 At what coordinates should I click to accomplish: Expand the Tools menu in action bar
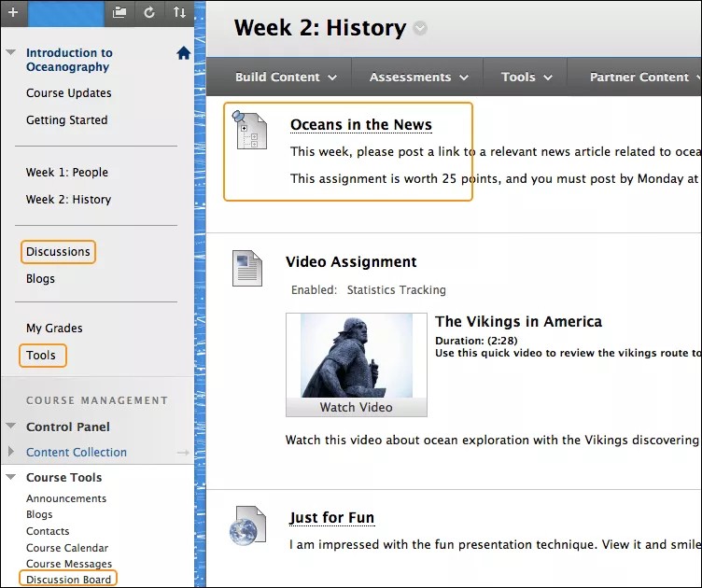pyautogui.click(x=526, y=77)
